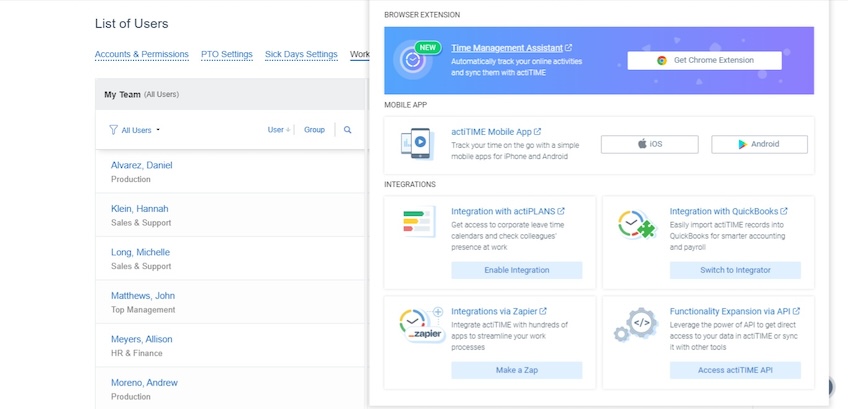
Task: Click the My Team header text
Action: (x=122, y=94)
